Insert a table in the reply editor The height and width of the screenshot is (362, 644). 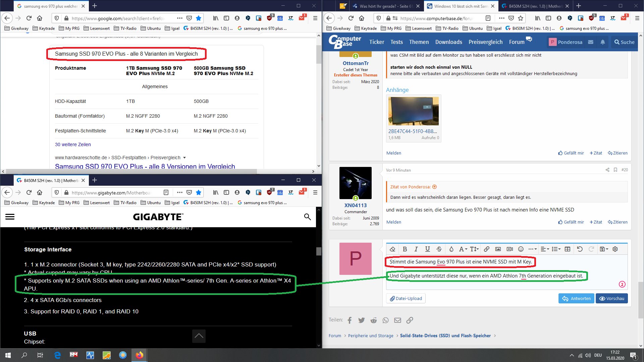568,249
